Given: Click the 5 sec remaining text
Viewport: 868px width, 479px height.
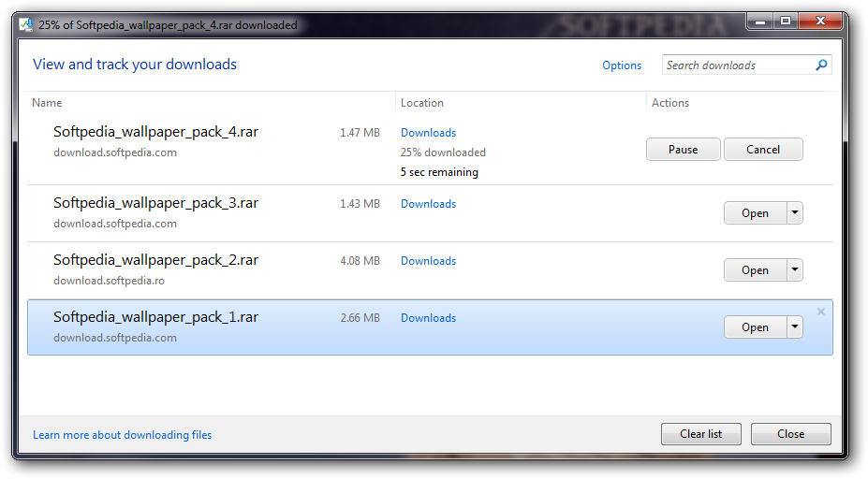Looking at the screenshot, I should coord(439,172).
